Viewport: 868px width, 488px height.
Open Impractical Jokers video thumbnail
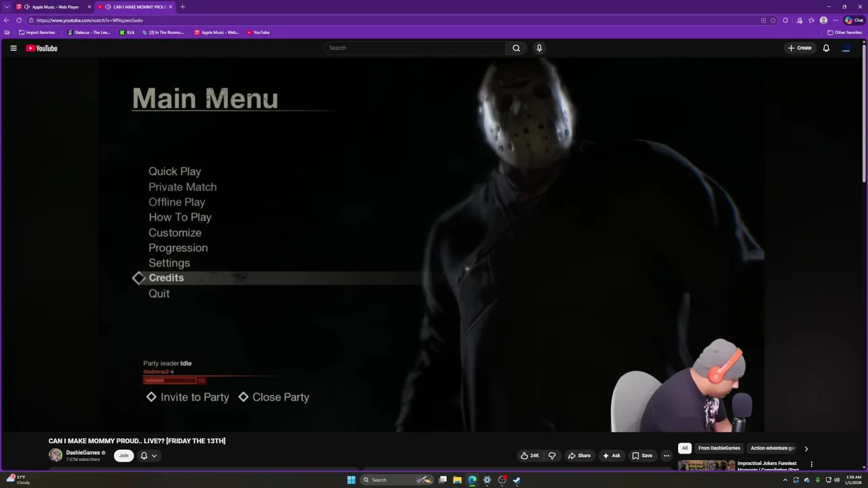pos(706,466)
